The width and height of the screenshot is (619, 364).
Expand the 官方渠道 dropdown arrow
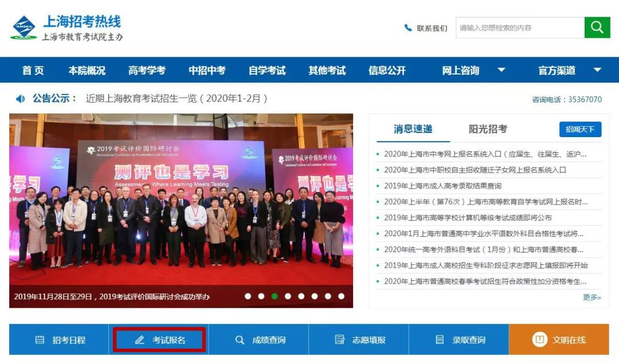coord(597,70)
